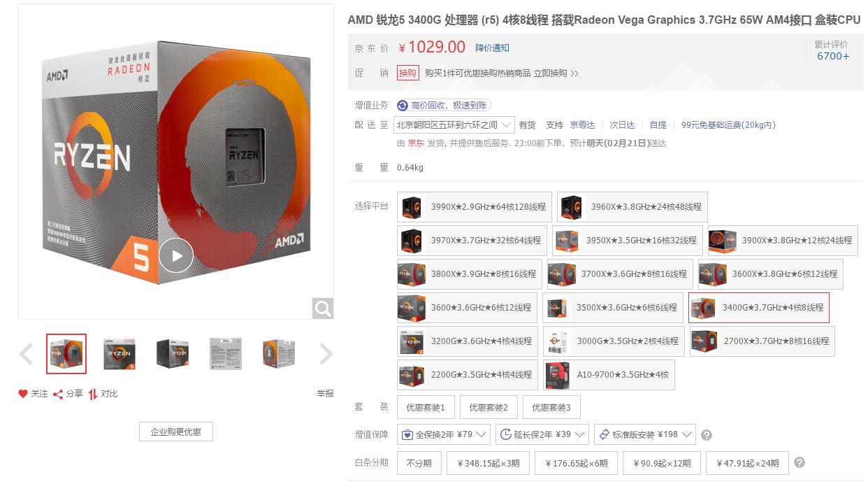Screen dimensions: 868x484
Task: Select 优惠套装1 bundle tab
Action: tap(426, 408)
